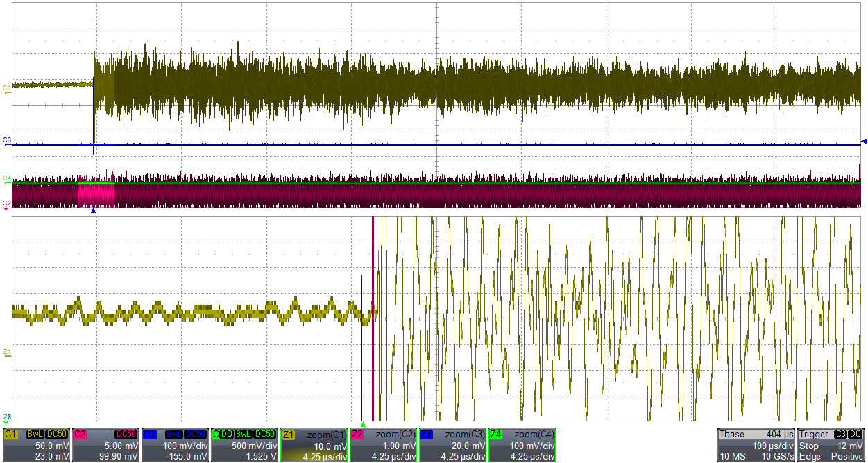This screenshot has height=463, width=868.
Task: Open the C2 channel descriptor box
Action: 105,445
